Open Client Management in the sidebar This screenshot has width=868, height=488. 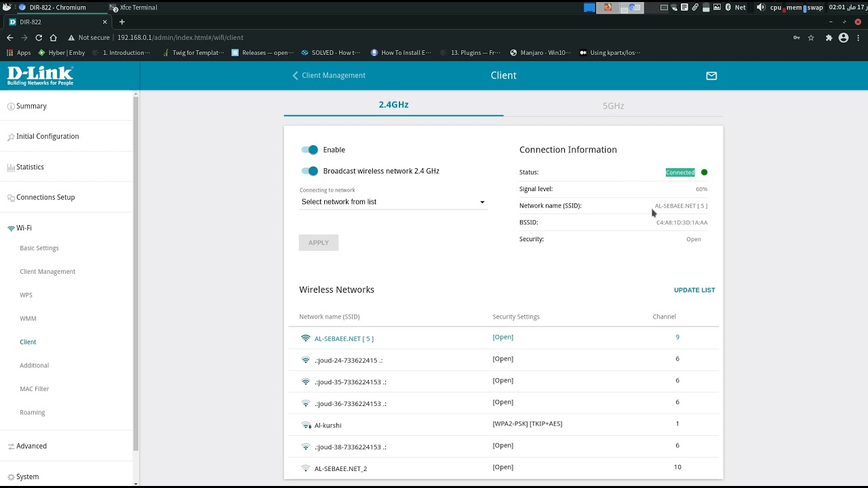coord(47,272)
